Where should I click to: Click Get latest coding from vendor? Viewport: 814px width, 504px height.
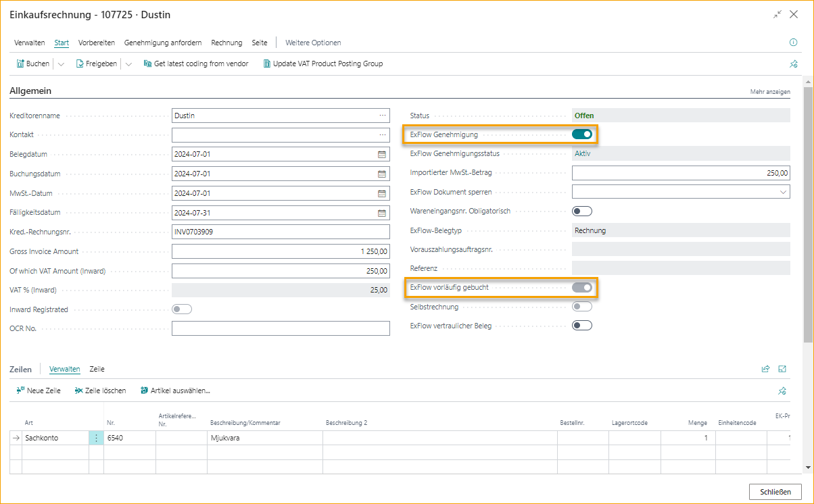(x=196, y=64)
